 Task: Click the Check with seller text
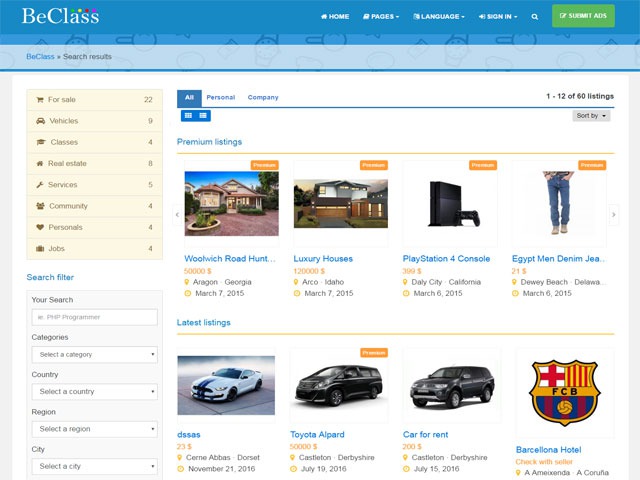544,462
